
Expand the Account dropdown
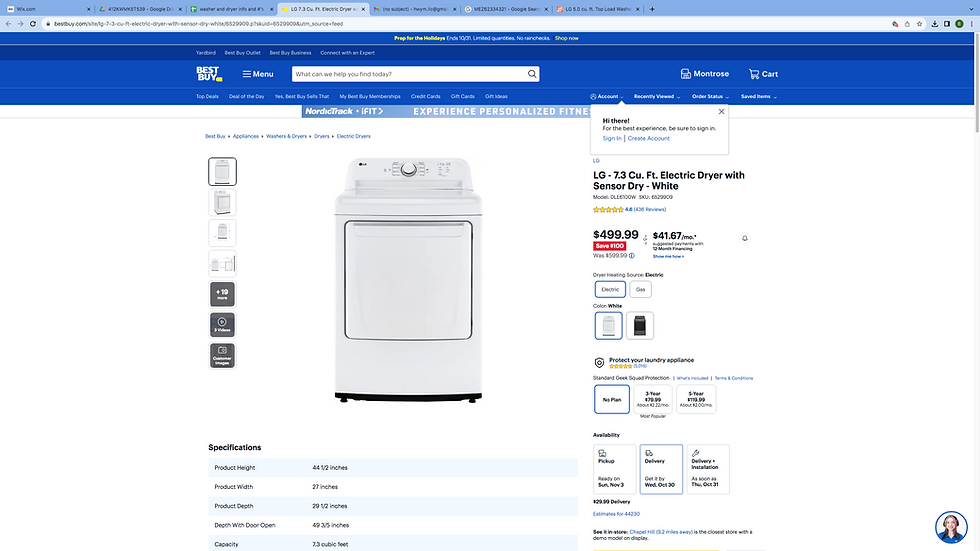[x=606, y=96]
